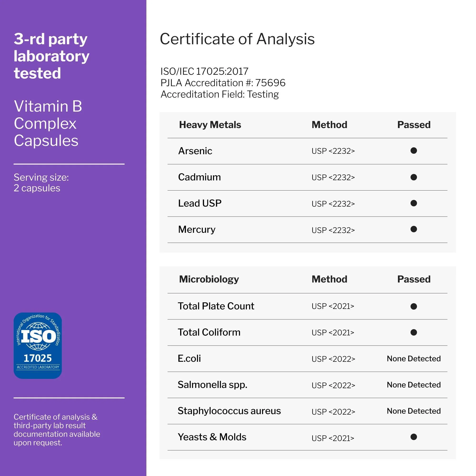Click the Certificate of Analysis title
This screenshot has width=476, height=476.
coord(237,39)
